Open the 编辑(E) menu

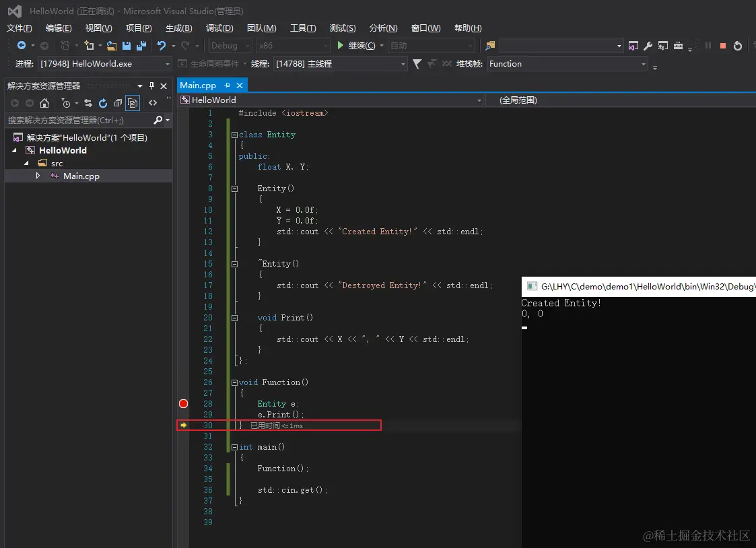point(59,28)
